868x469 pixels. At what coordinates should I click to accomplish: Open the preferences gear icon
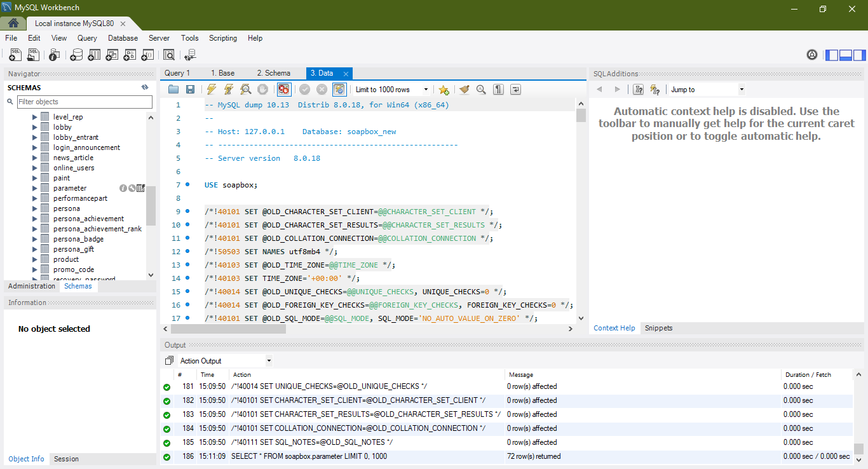[811, 55]
